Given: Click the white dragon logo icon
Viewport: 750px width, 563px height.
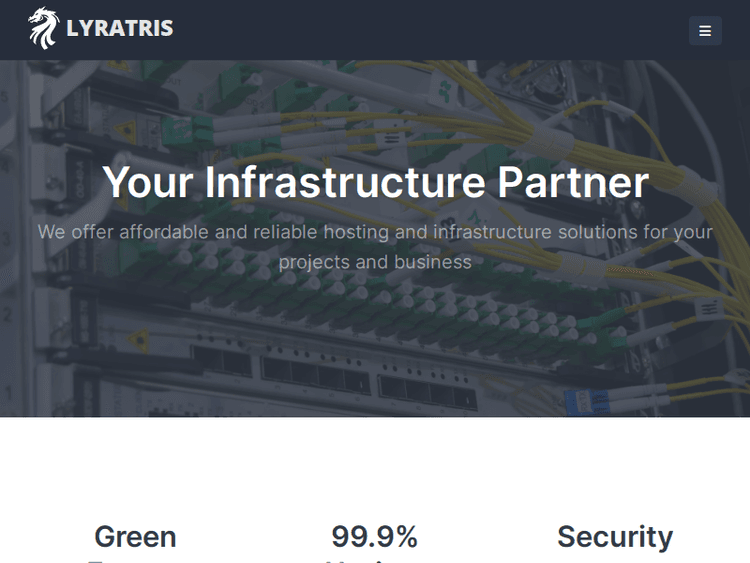Looking at the screenshot, I should 44,29.
